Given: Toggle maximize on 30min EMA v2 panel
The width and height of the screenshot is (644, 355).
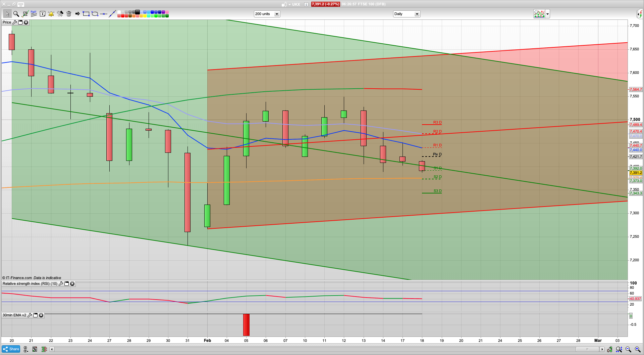Looking at the screenshot, I should [x=36, y=315].
